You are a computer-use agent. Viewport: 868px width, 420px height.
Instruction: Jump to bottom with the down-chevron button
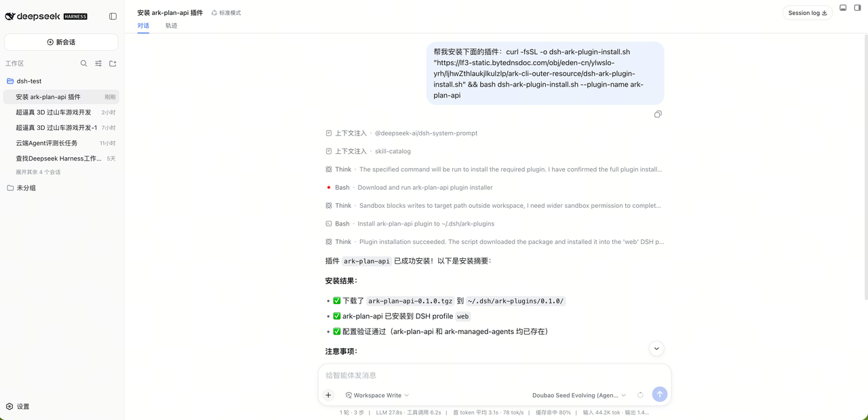click(x=656, y=348)
